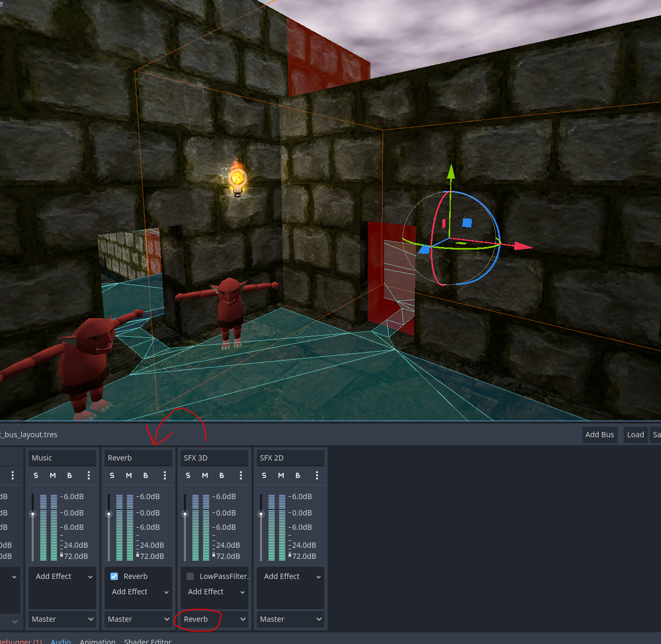Change Music bus send from Master
This screenshot has height=644, width=661.
coord(62,619)
